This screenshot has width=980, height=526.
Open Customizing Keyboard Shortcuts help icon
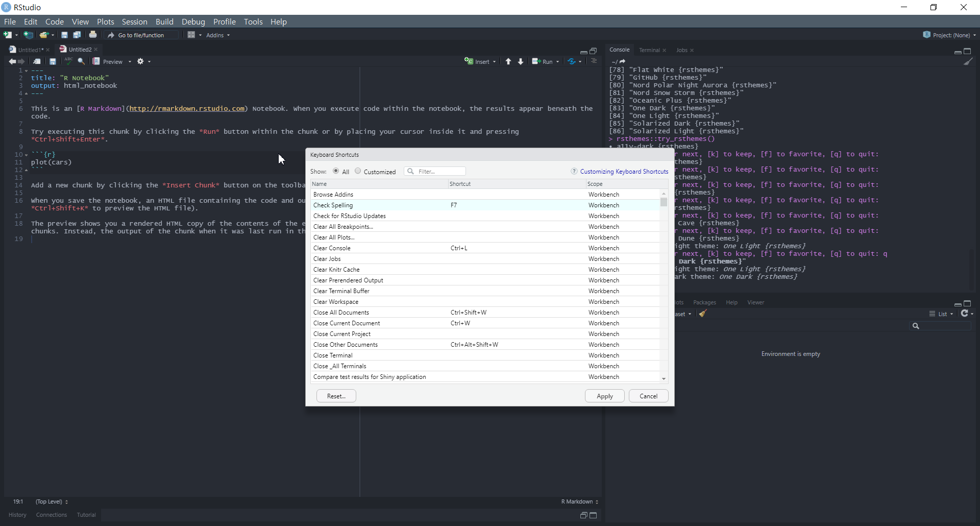coord(574,171)
